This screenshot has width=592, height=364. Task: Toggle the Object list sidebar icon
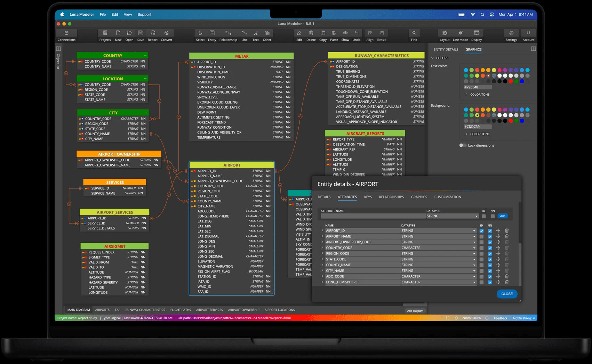[58, 49]
